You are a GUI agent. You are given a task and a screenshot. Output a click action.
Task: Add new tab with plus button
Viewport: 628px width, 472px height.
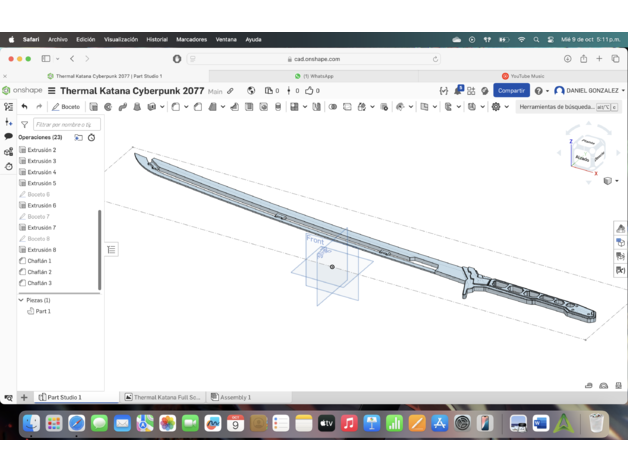[25, 397]
